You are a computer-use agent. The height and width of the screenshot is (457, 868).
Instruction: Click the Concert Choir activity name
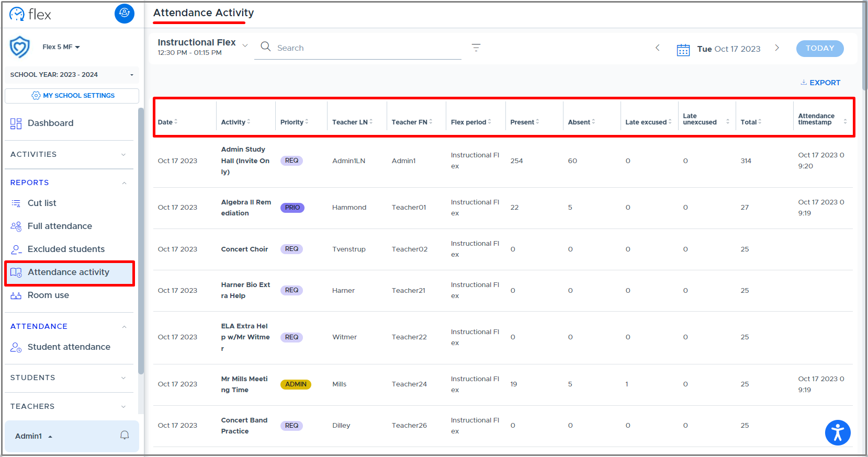(x=244, y=249)
